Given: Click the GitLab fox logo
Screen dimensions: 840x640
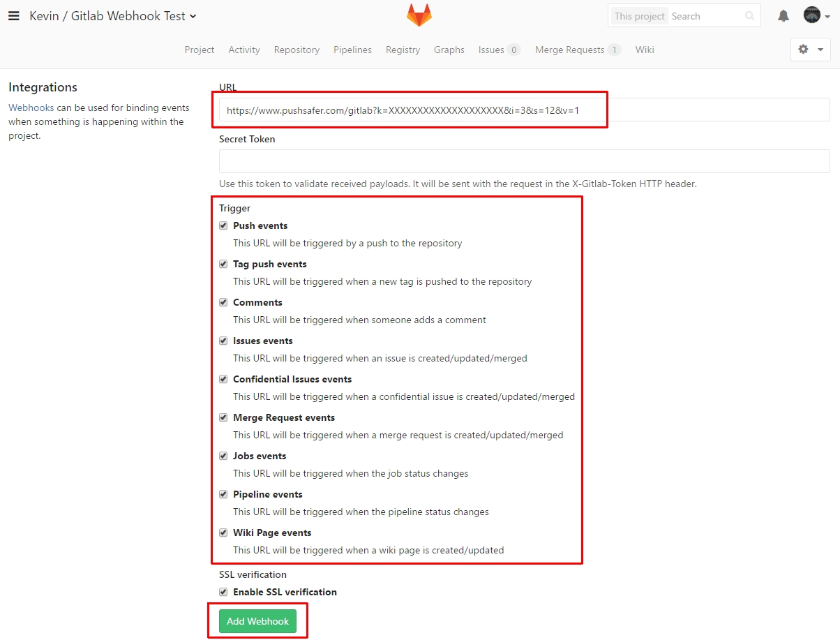Looking at the screenshot, I should click(419, 15).
